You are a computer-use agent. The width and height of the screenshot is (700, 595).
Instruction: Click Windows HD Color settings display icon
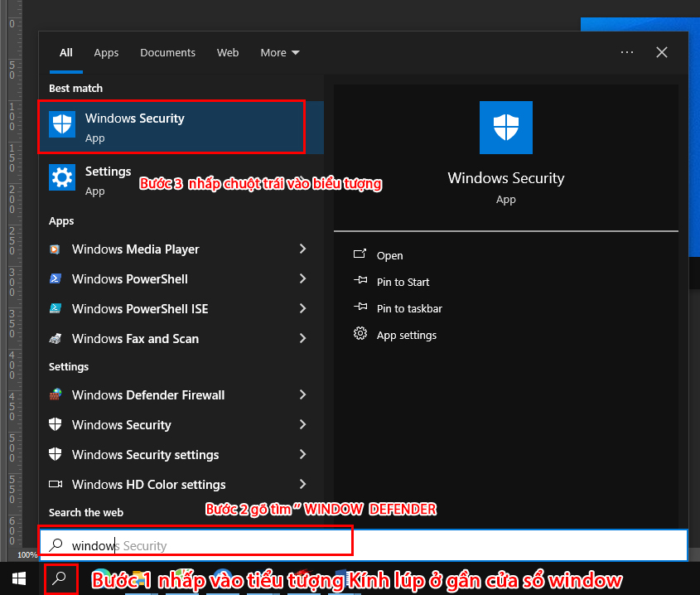[x=56, y=484]
